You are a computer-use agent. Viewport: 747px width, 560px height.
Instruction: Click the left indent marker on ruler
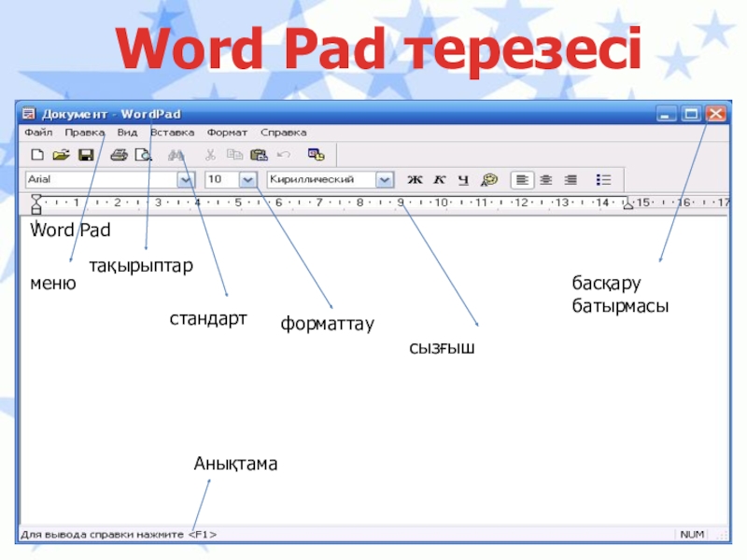pyautogui.click(x=35, y=203)
